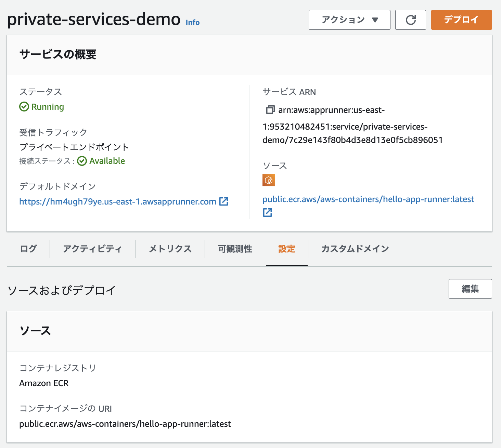Copy the service ARN with the copy icon
The width and height of the screenshot is (501, 448).
(x=270, y=110)
